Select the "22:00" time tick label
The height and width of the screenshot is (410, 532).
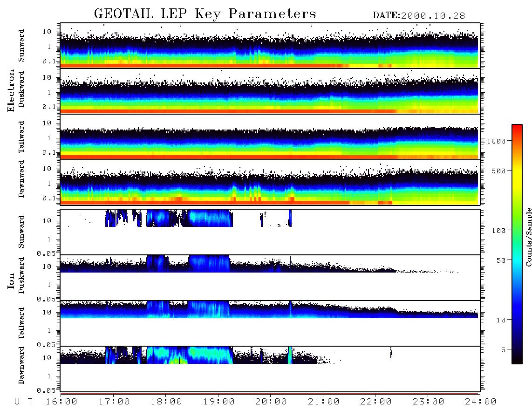point(376,402)
